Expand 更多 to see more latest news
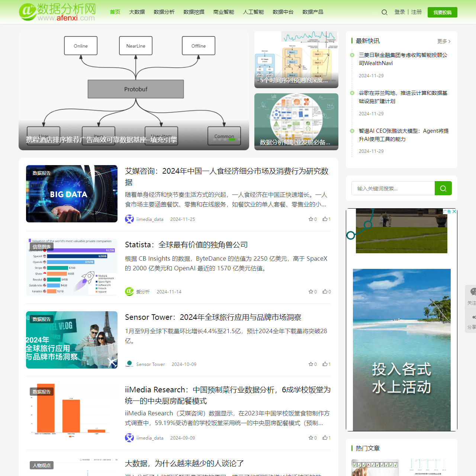The height and width of the screenshot is (476, 476). point(443,41)
